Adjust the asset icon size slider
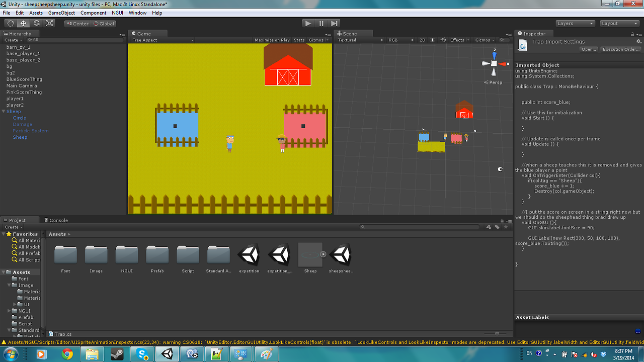This screenshot has width=644, height=362. click(x=497, y=333)
